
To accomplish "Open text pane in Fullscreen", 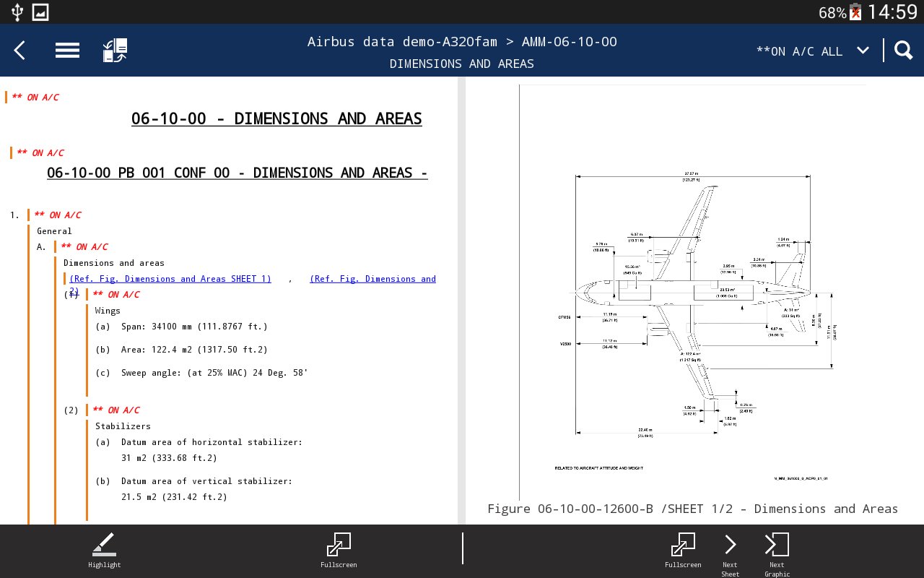I will tap(339, 550).
